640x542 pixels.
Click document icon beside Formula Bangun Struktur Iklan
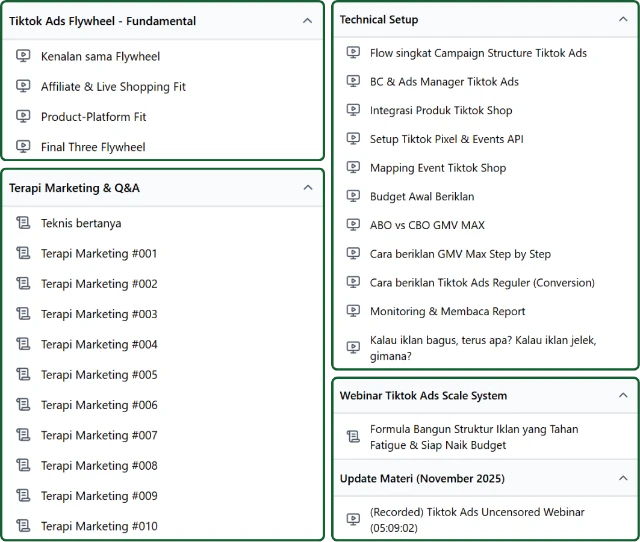click(352, 437)
